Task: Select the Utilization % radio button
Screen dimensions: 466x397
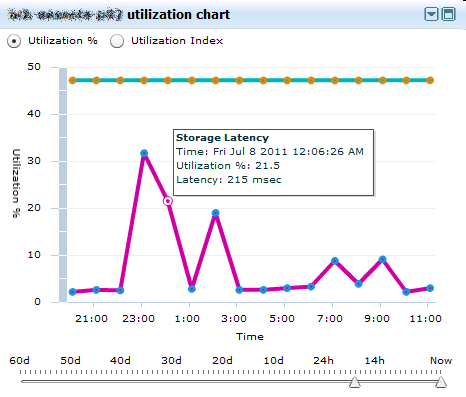Action: [14, 41]
